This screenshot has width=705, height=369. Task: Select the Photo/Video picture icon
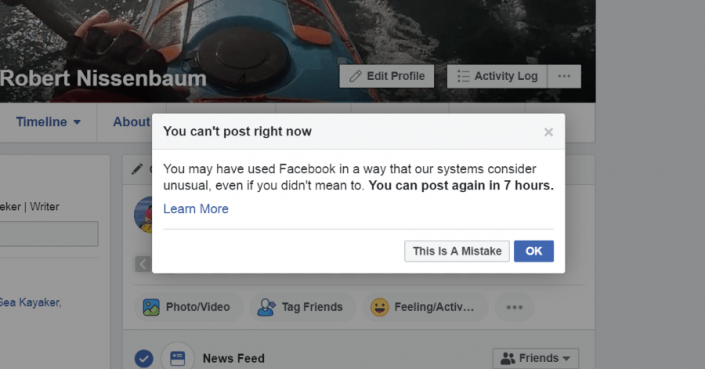point(151,307)
